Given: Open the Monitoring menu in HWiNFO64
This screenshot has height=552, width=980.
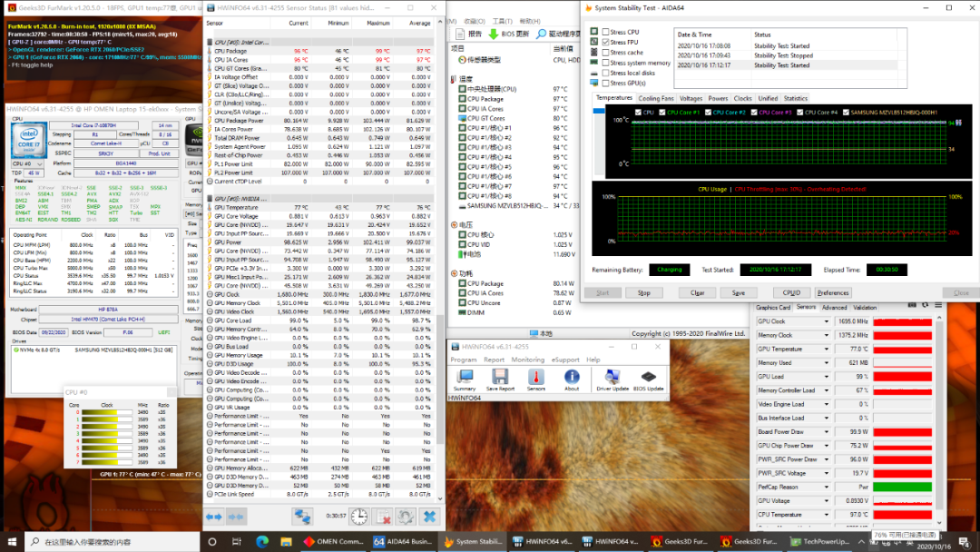Looking at the screenshot, I should [527, 360].
